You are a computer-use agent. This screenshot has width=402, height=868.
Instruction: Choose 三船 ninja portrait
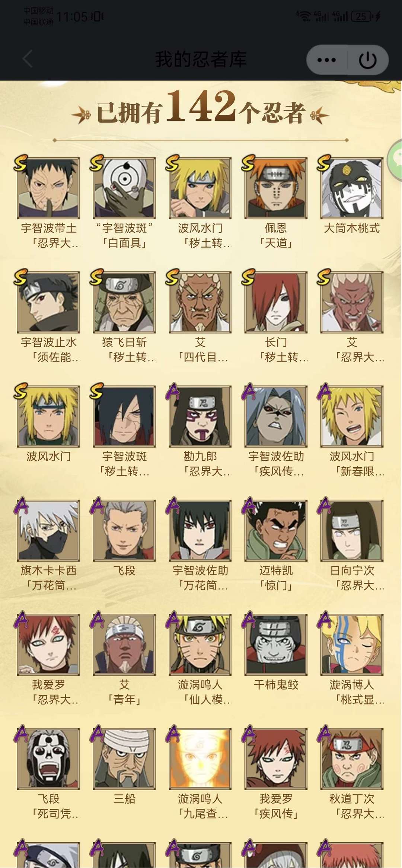[x=124, y=759]
